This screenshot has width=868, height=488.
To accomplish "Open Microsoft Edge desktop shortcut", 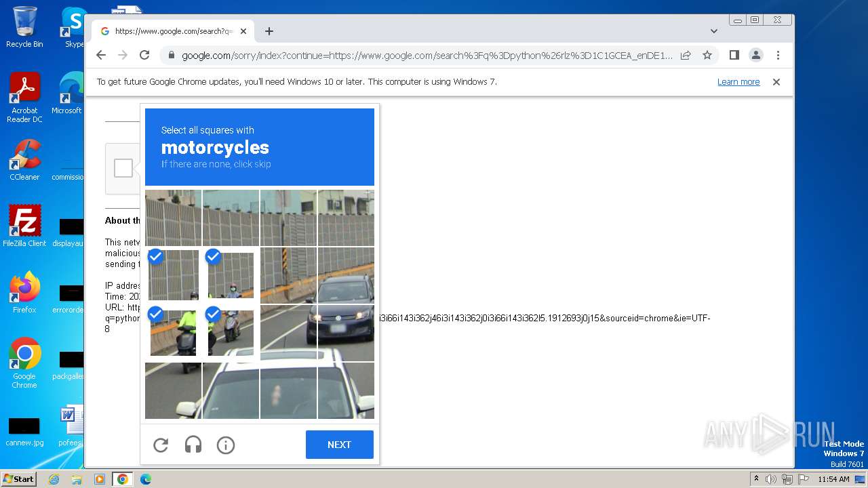I will pyautogui.click(x=68, y=94).
